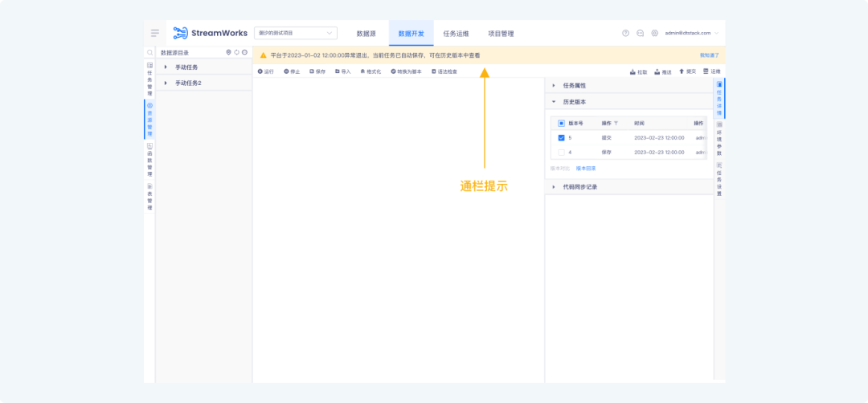Screen dimensions: 868x403
Task: Open the project selector dropdown
Action: tap(295, 33)
